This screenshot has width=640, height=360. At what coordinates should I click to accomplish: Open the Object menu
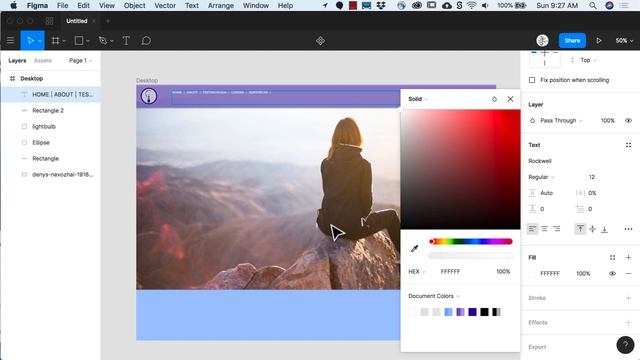pyautogui.click(x=134, y=5)
